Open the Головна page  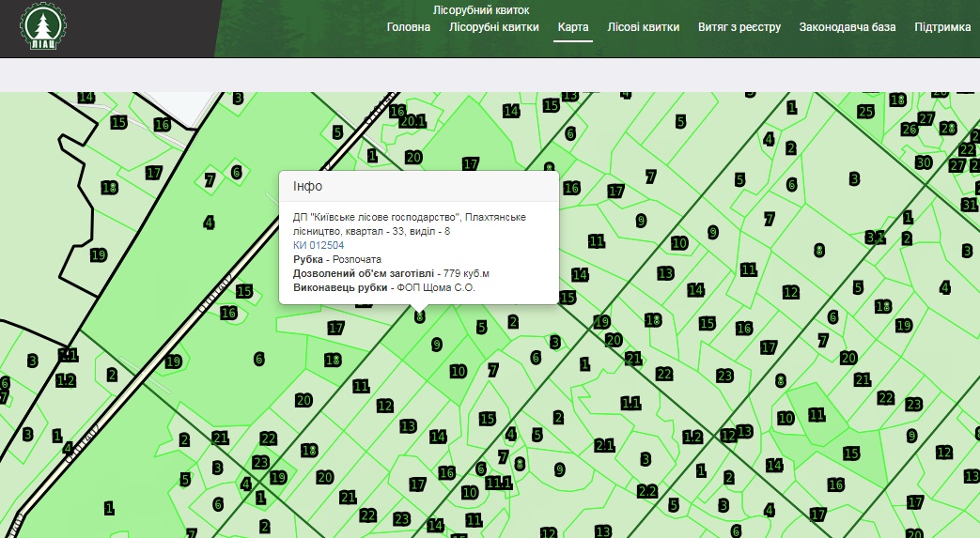pos(409,27)
